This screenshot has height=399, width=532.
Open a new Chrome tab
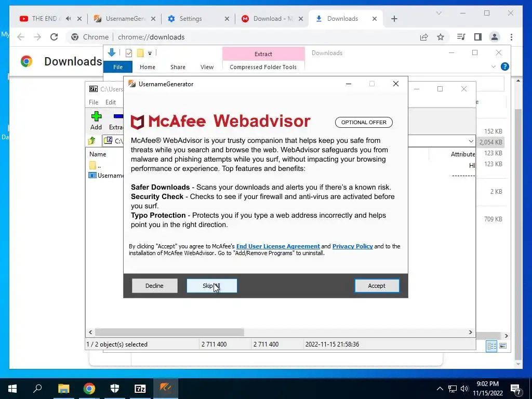394,19
